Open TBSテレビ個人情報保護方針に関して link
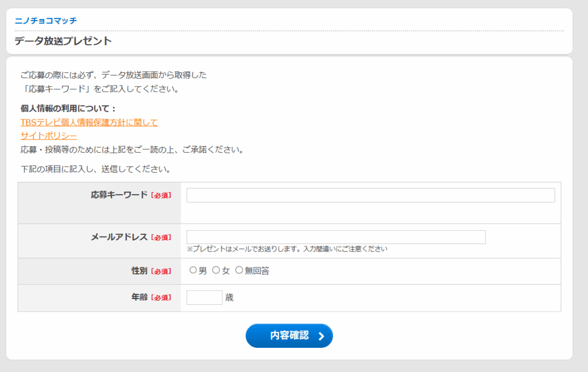The image size is (588, 372). click(89, 122)
